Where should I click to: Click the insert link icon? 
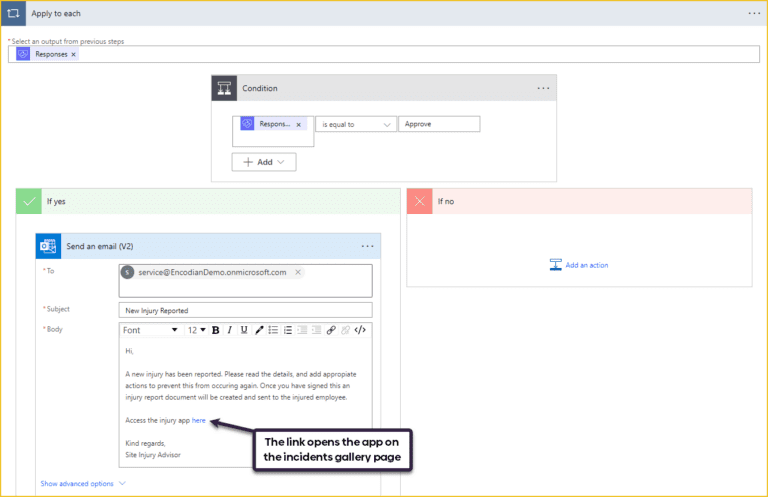point(331,330)
